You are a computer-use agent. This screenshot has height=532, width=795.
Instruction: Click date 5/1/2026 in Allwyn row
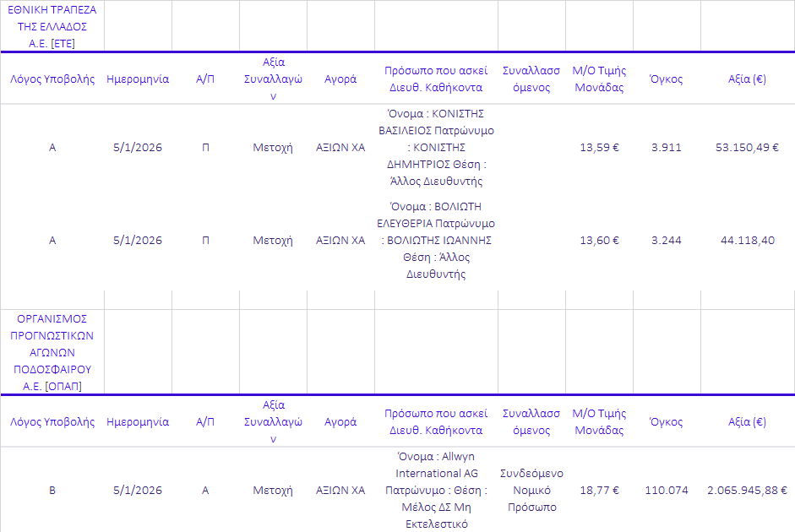tap(138, 490)
